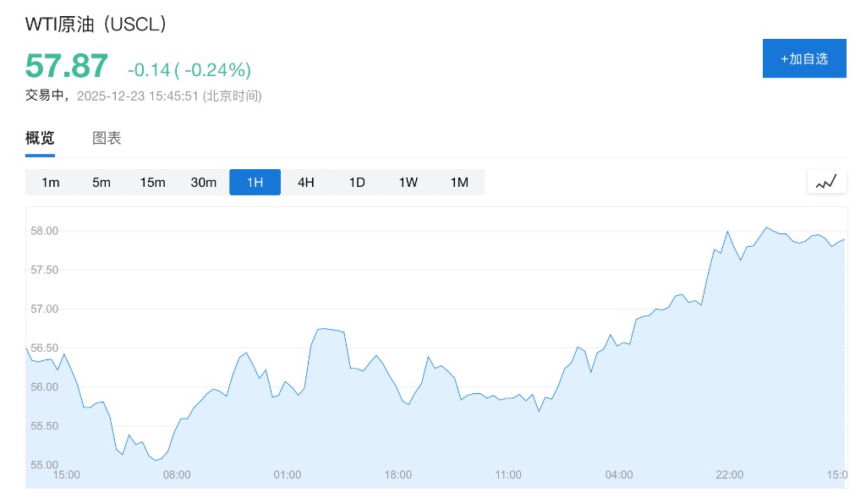Add WTI crude to watchlist (+加自选)
Image resolution: width=866 pixels, height=504 pixels.
pos(803,58)
